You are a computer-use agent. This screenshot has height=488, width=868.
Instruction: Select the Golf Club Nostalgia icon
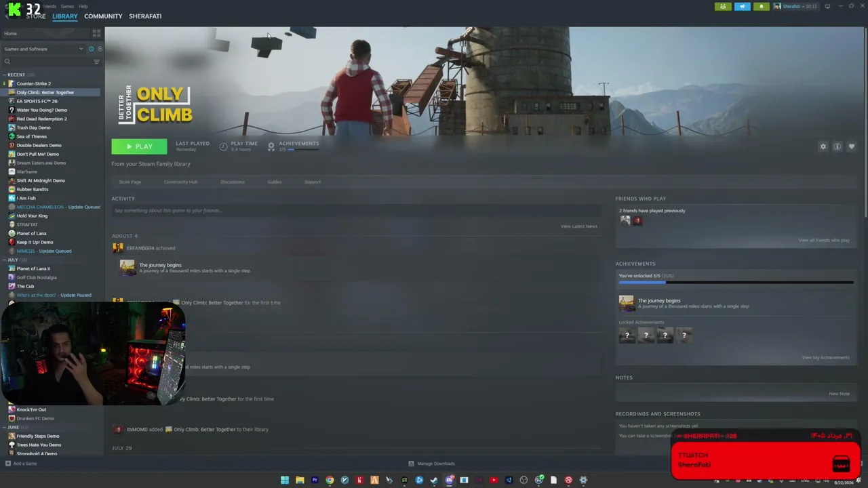12,277
